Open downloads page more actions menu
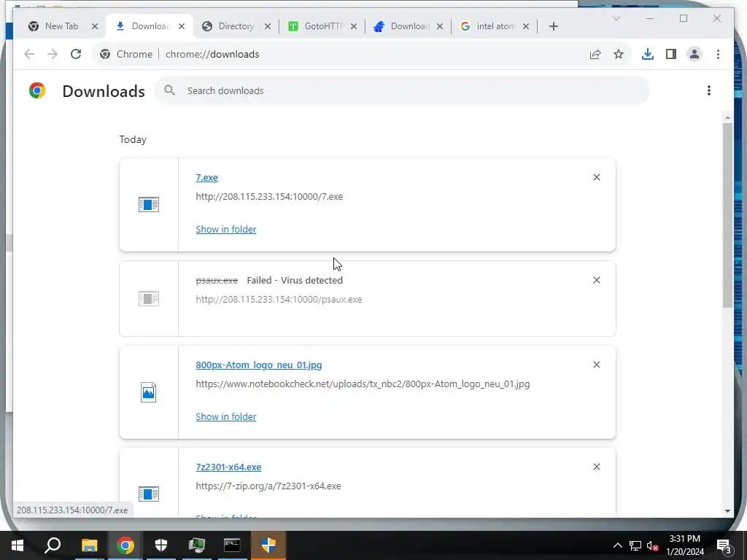Viewport: 747px width, 560px height. [709, 90]
